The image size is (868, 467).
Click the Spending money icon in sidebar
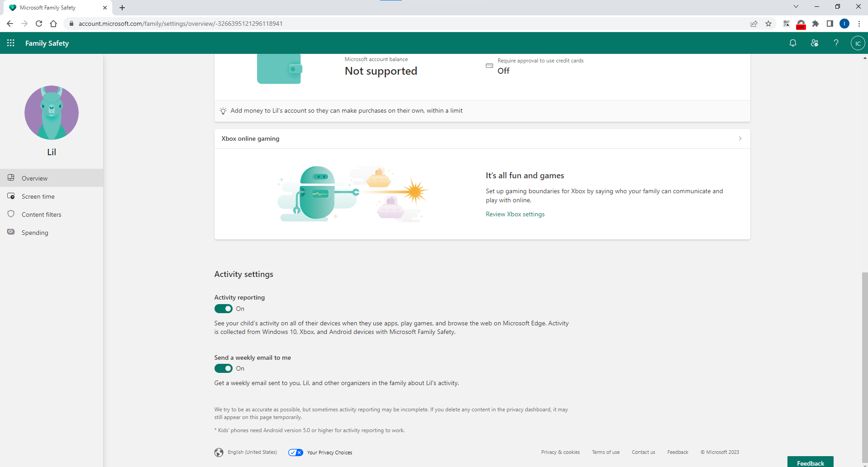tap(11, 232)
